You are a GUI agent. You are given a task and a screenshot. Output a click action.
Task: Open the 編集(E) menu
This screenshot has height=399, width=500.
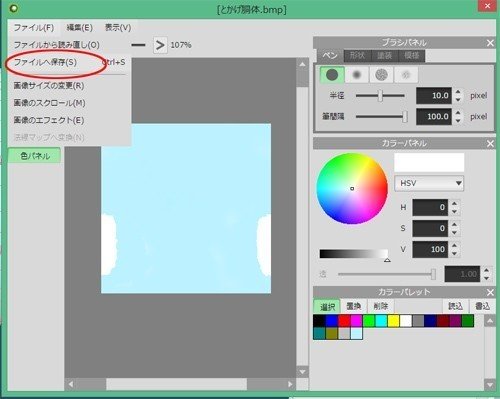79,28
